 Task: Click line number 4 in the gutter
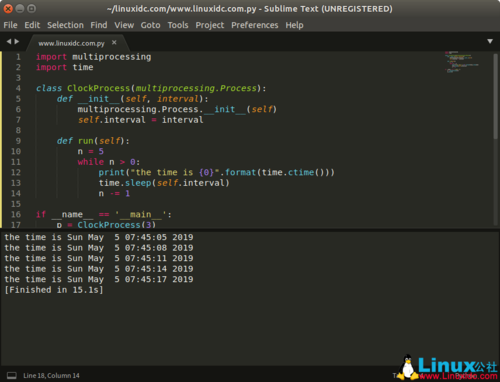tap(18, 88)
